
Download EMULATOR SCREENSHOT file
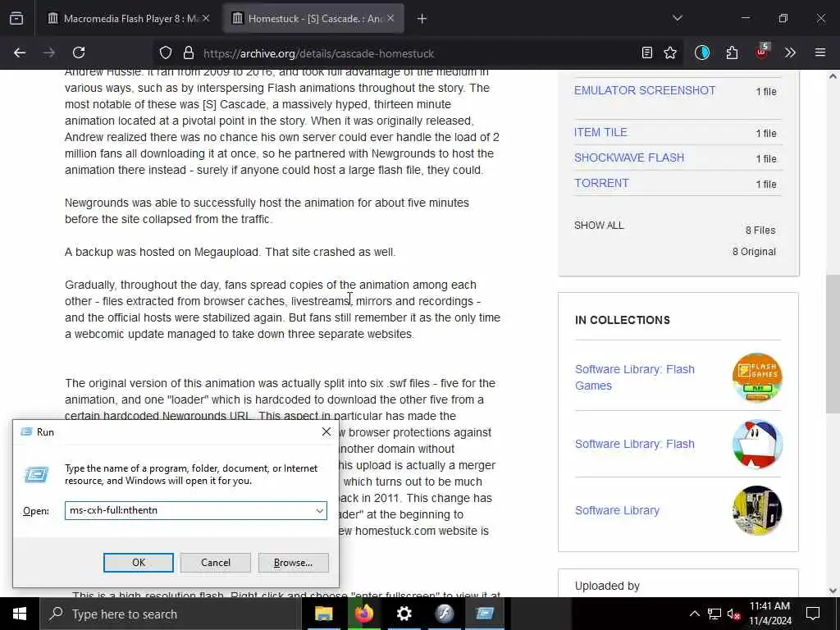coord(645,90)
